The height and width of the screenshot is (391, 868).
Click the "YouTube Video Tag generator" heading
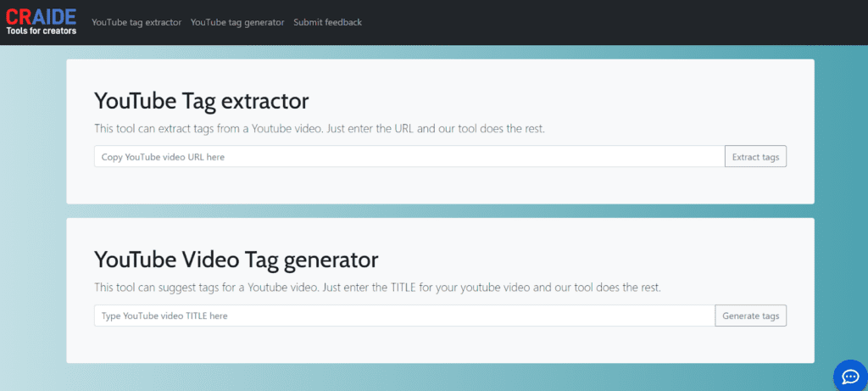tap(236, 259)
